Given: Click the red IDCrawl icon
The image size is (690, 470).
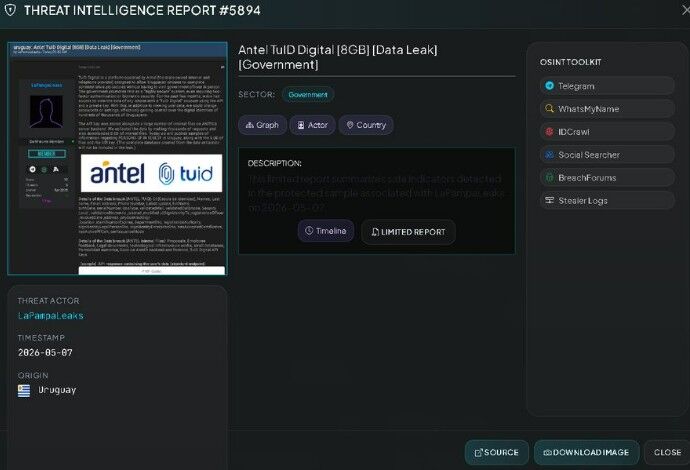Looking at the screenshot, I should click(549, 131).
